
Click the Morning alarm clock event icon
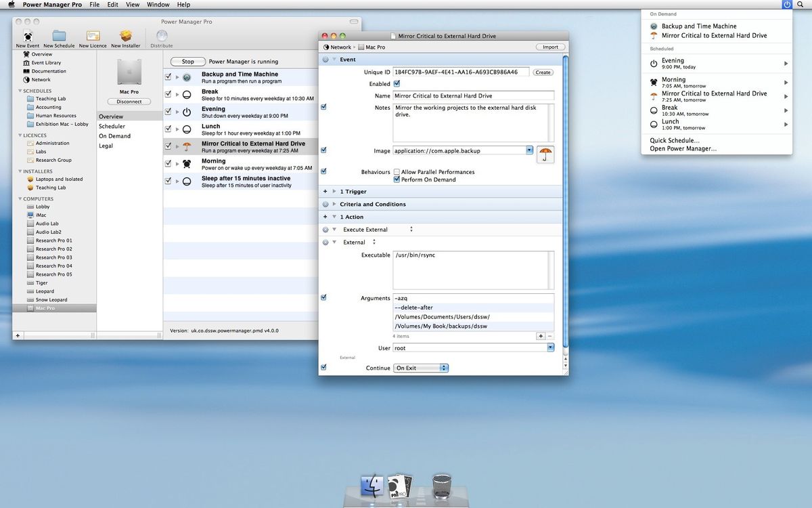click(x=185, y=164)
